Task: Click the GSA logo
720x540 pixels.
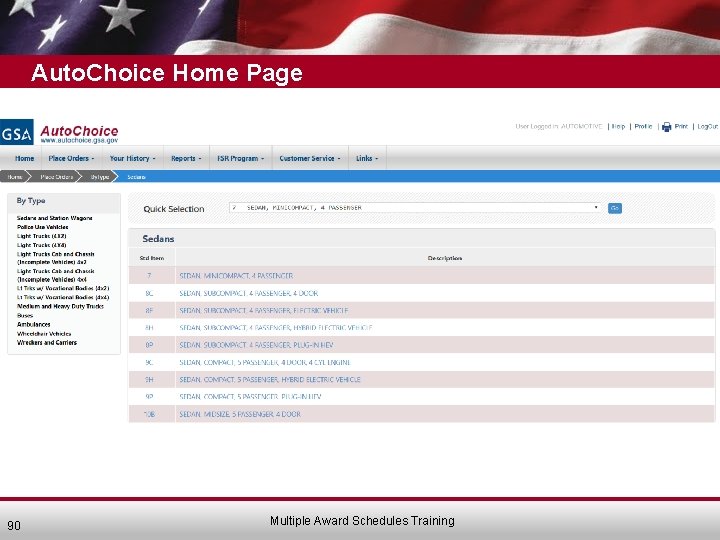Action: tap(17, 132)
